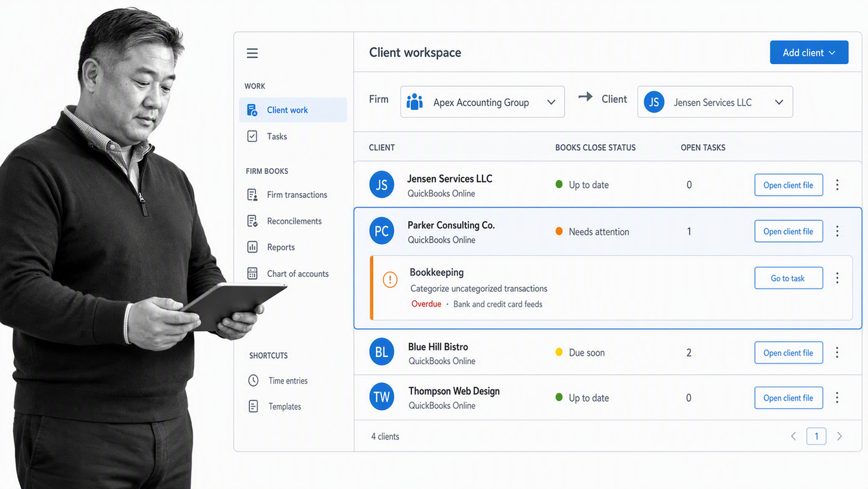The width and height of the screenshot is (868, 489).
Task: Click the Bookkeeping task title
Action: pos(437,272)
